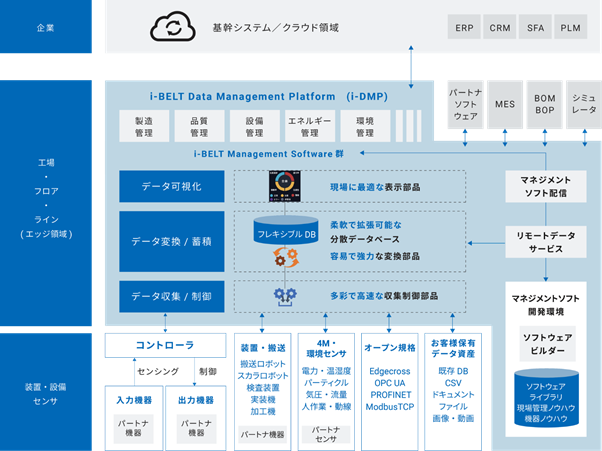
Task: Select the CRM box
Action: (500, 27)
